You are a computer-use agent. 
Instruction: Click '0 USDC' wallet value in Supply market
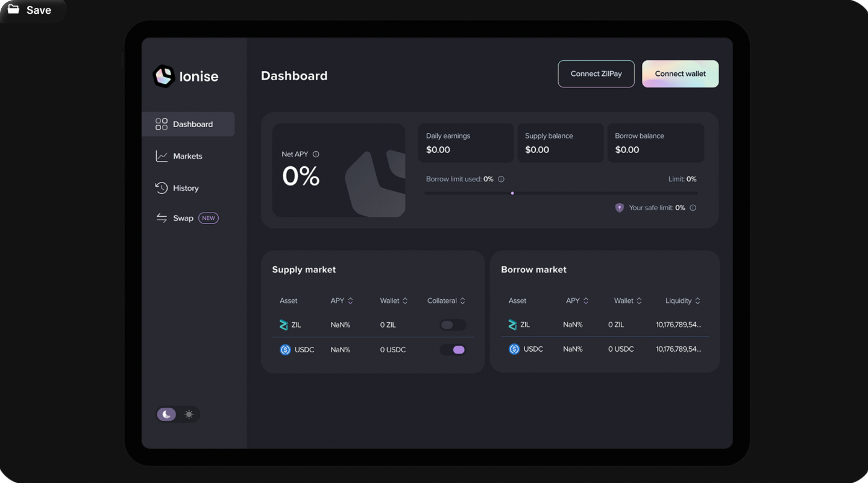click(393, 350)
